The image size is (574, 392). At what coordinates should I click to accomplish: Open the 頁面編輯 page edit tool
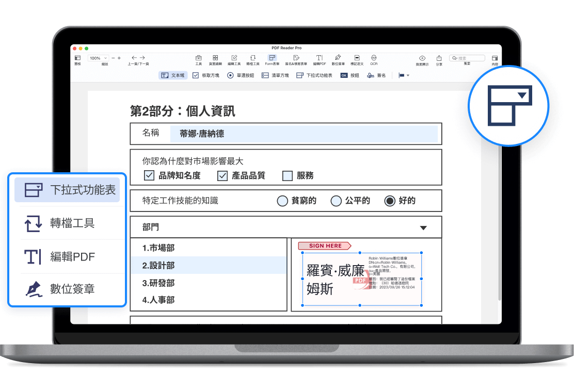pyautogui.click(x=215, y=58)
